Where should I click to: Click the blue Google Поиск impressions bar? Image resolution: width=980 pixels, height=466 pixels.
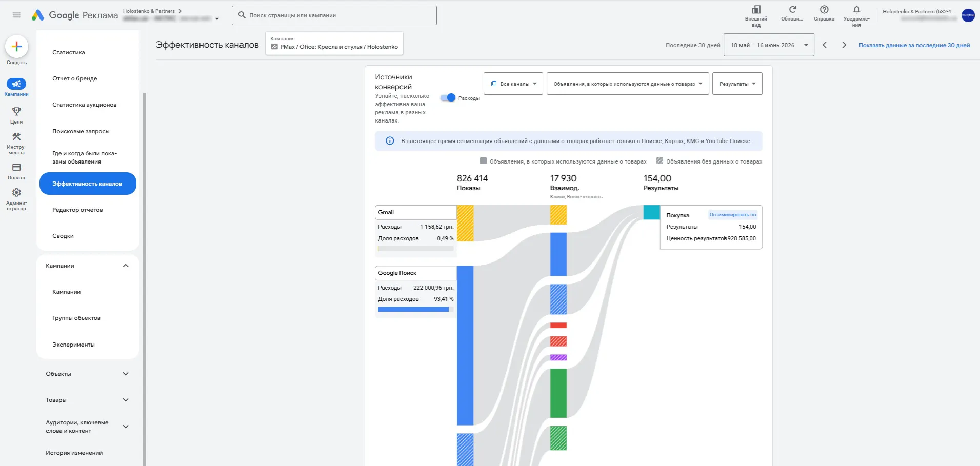coord(465,346)
